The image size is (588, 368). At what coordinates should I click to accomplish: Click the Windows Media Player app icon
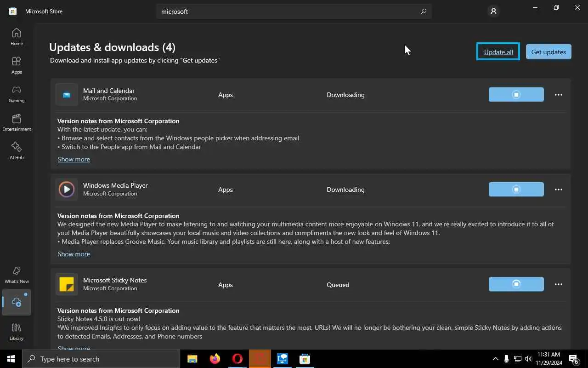tap(67, 190)
